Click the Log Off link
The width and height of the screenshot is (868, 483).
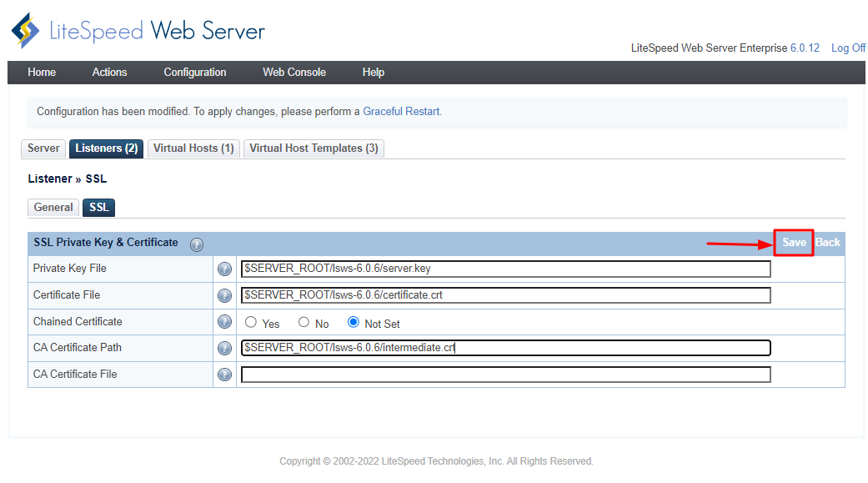(848, 48)
